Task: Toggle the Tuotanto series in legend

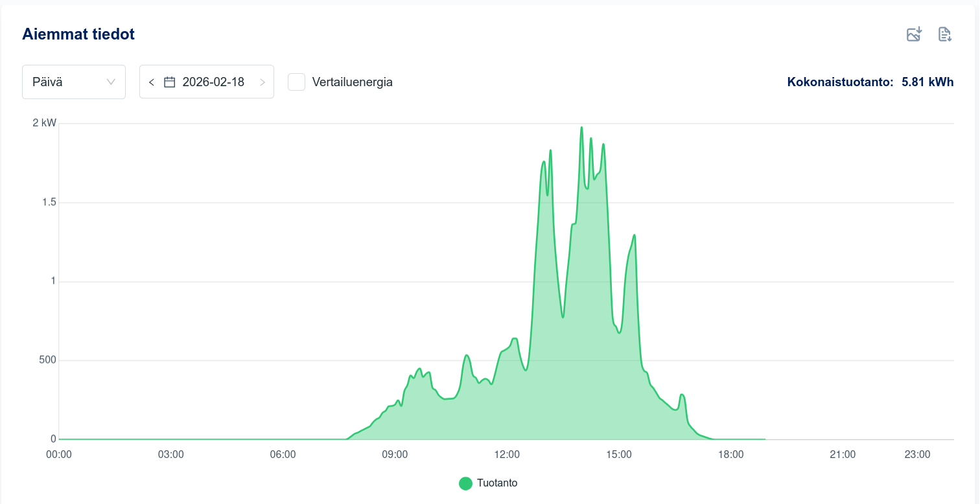Action: tap(488, 483)
